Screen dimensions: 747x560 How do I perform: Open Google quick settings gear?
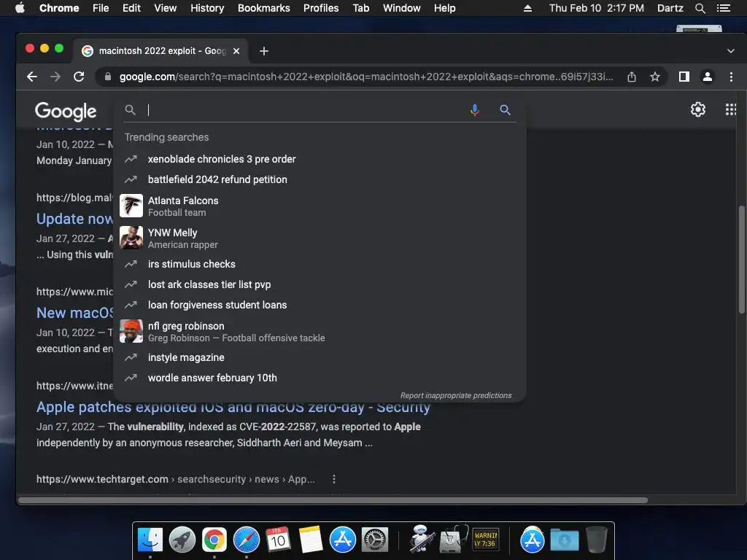[698, 109]
